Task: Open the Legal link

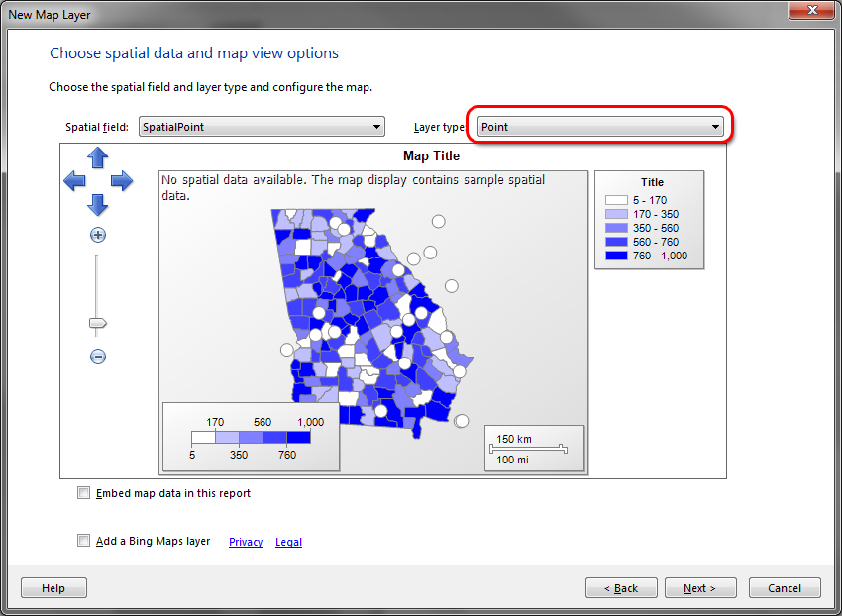Action: pos(288,542)
